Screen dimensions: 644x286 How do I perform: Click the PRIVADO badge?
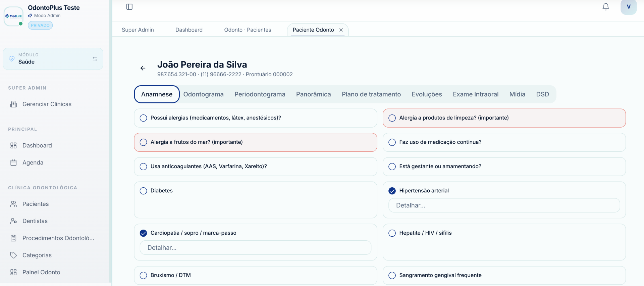[x=40, y=25]
